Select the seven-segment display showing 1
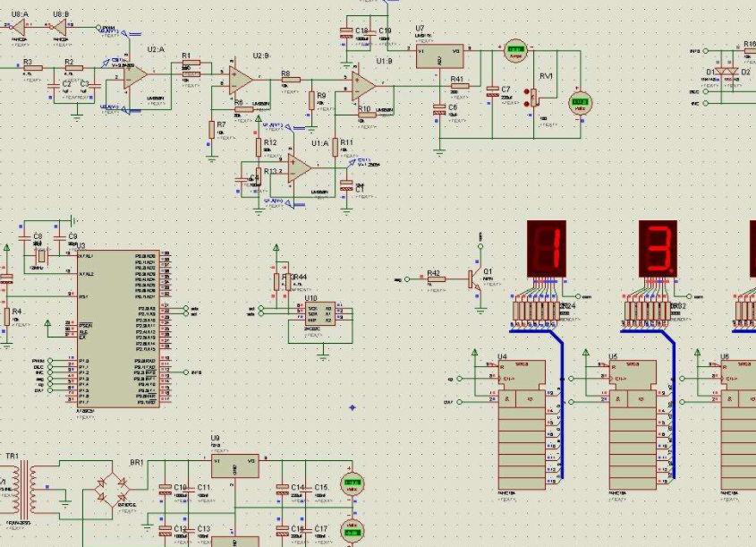The image size is (756, 547). click(x=547, y=249)
